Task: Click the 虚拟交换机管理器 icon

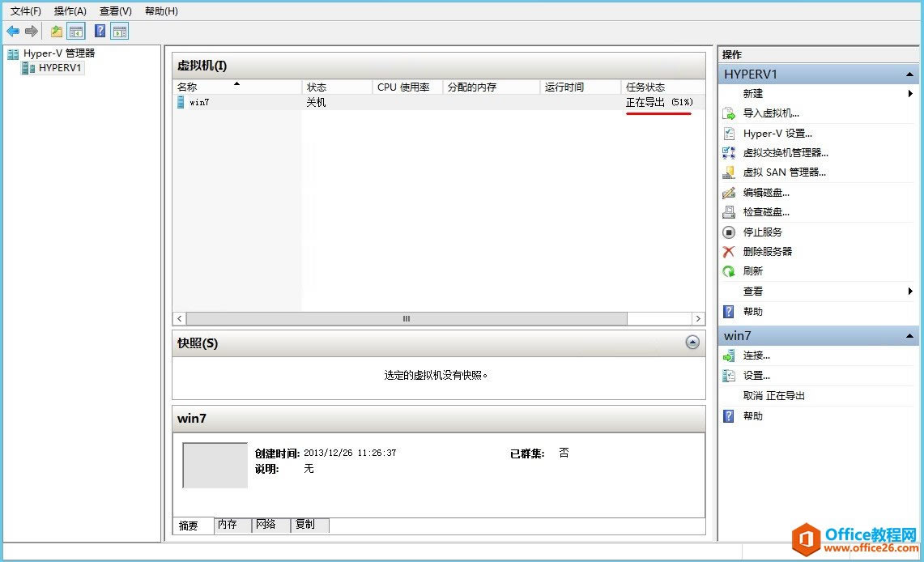Action: click(729, 152)
